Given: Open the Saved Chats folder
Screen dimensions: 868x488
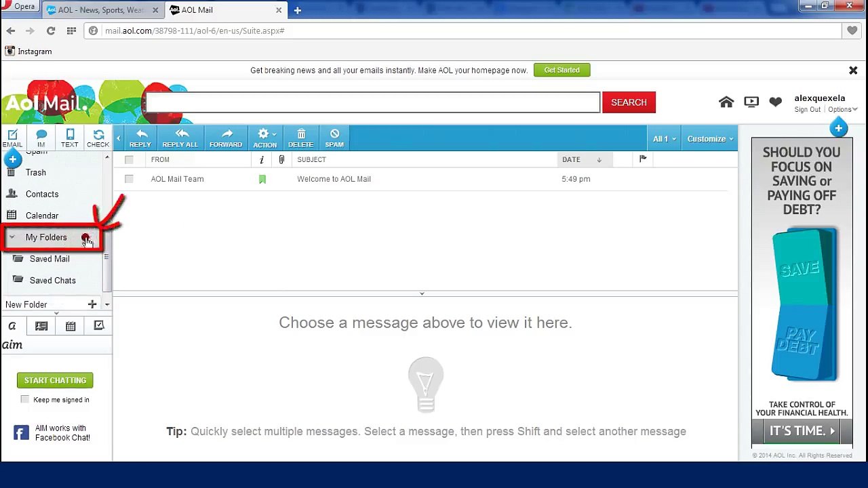Looking at the screenshot, I should click(x=52, y=281).
